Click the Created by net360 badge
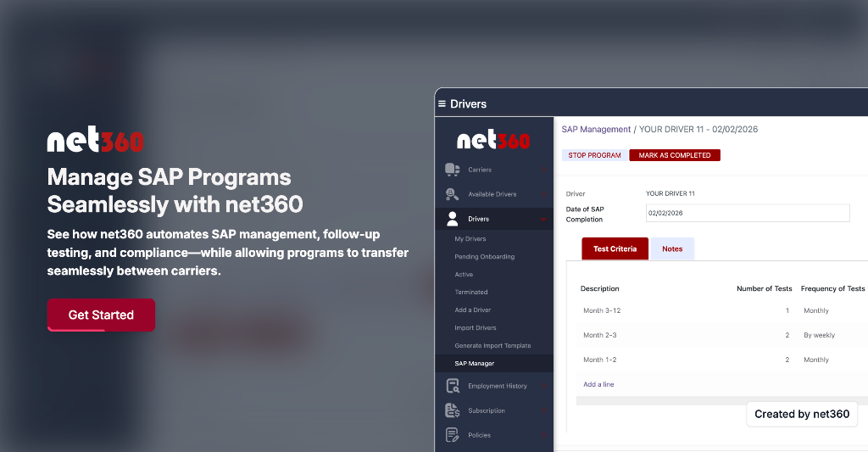 [802, 414]
